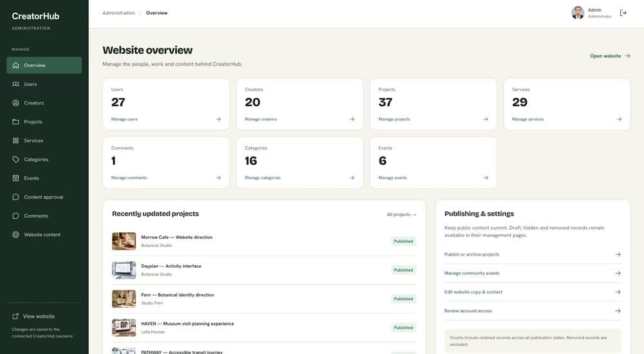Viewport: 644px width, 354px height.
Task: Click 'HAVEN — Museum visit-planning experience' title
Action: [x=187, y=324]
